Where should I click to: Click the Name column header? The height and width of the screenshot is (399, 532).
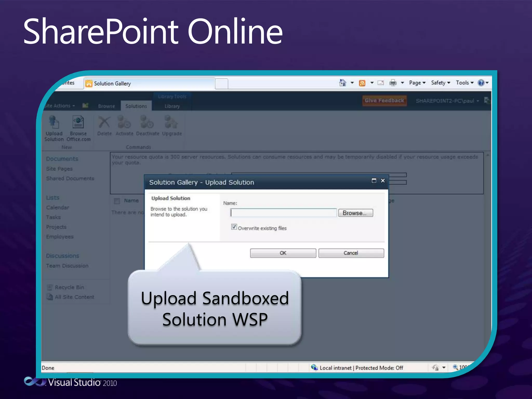(131, 201)
